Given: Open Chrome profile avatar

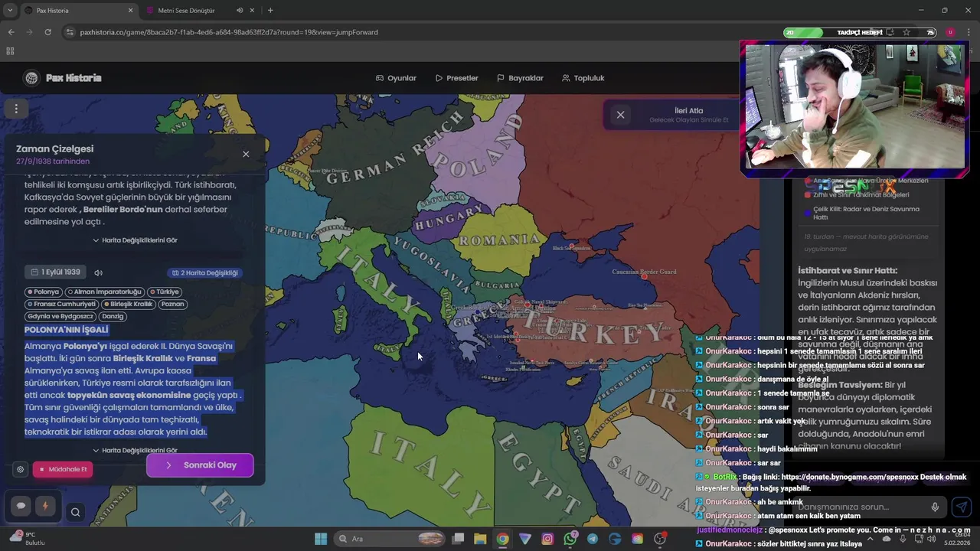Looking at the screenshot, I should tap(950, 32).
